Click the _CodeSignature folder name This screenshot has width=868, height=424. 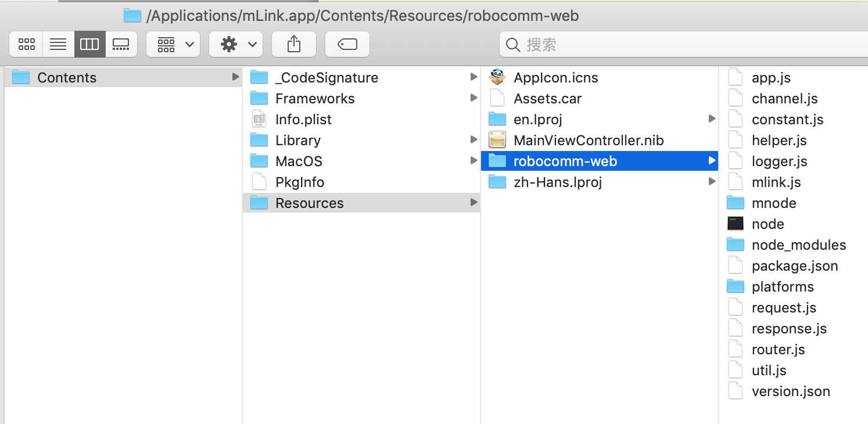pos(327,78)
